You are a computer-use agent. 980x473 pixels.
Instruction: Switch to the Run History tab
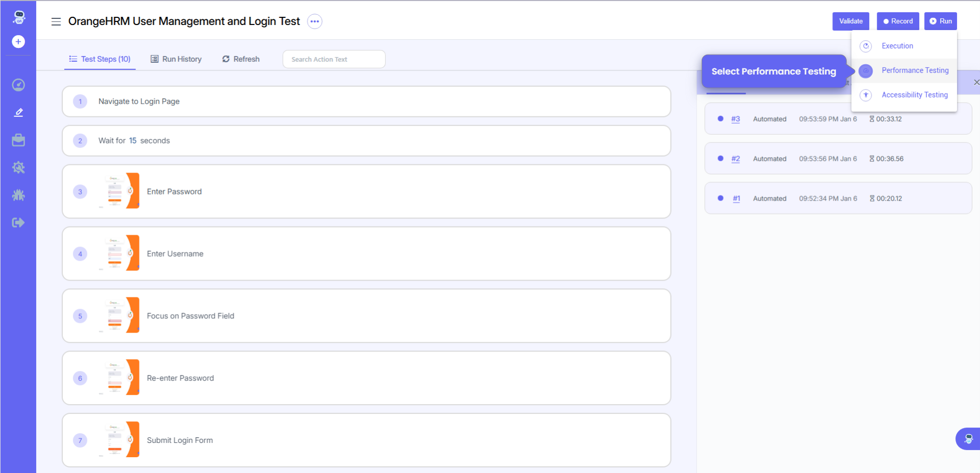pyautogui.click(x=176, y=59)
